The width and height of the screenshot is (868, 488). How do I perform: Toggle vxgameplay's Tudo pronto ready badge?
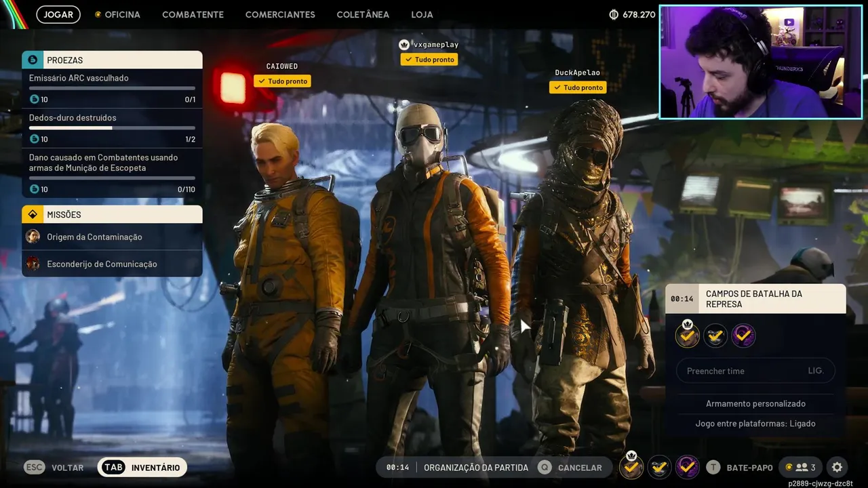click(429, 59)
